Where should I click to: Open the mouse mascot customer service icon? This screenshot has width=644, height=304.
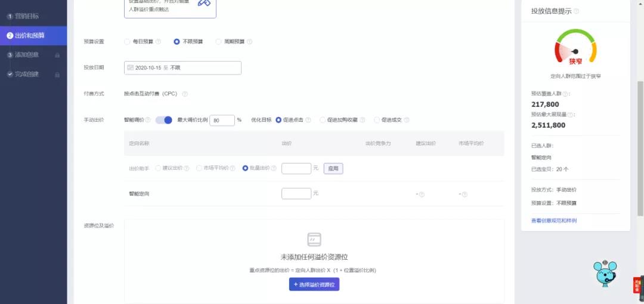pos(605,274)
